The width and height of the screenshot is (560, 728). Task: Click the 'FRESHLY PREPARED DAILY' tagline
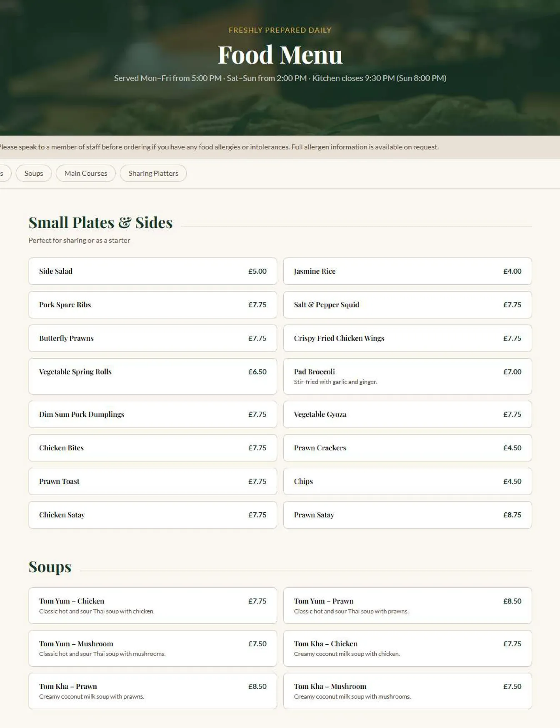coord(280,30)
